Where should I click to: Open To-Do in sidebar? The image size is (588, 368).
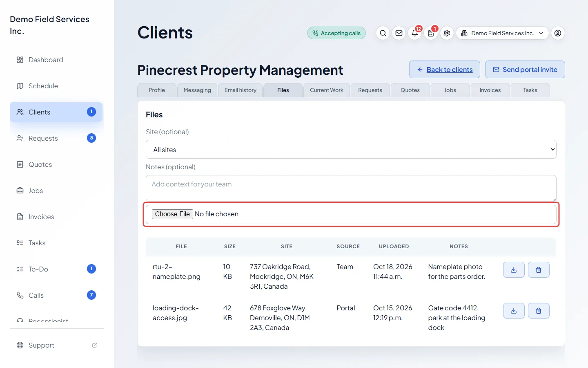pos(56,269)
